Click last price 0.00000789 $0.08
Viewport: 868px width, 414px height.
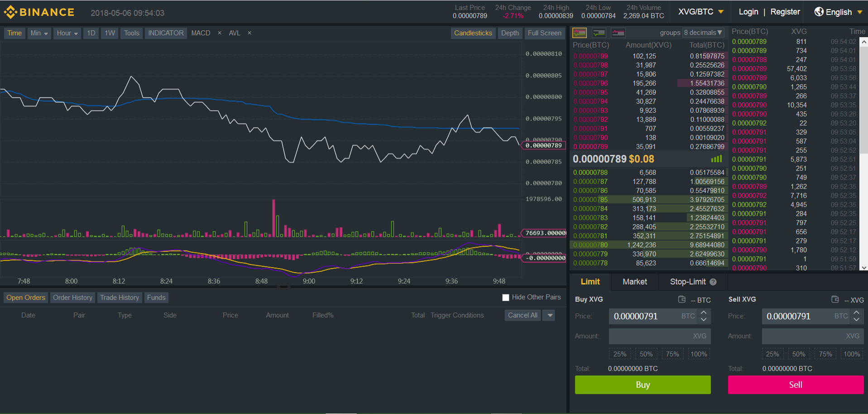coord(614,159)
